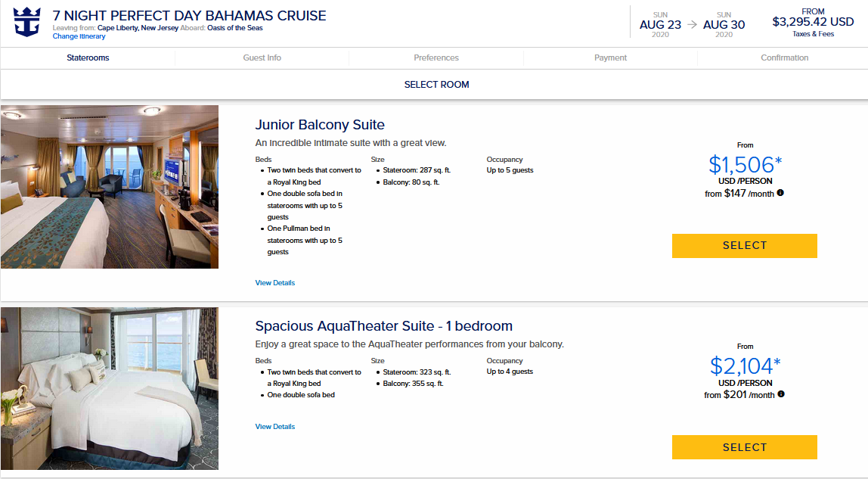The width and height of the screenshot is (868, 479).
Task: Open monthly payment info icon for $201
Action: point(781,394)
